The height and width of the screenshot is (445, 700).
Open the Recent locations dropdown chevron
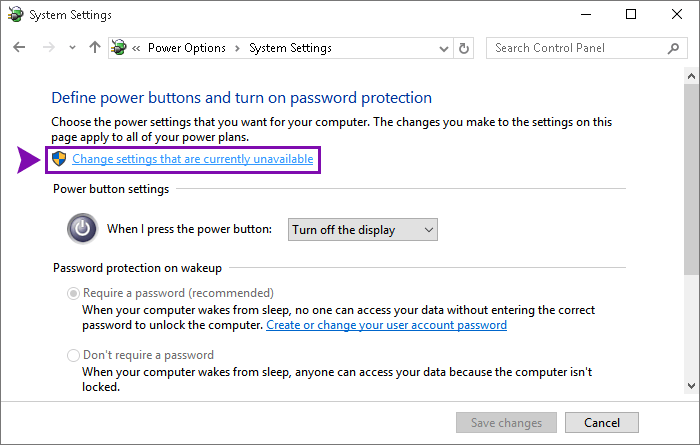pyautogui.click(x=72, y=47)
